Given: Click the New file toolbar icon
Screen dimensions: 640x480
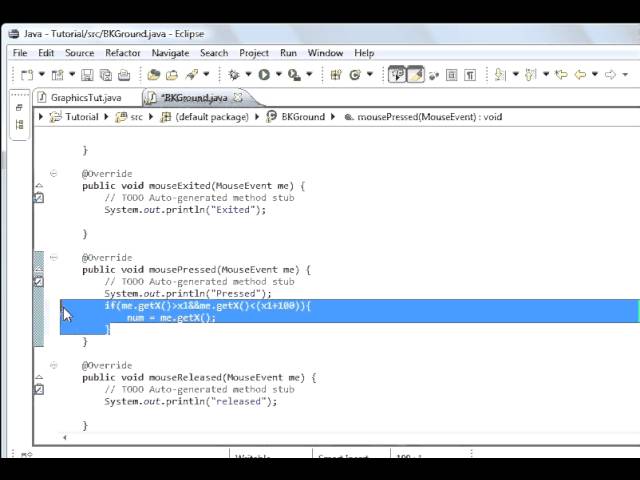Looking at the screenshot, I should (27, 75).
